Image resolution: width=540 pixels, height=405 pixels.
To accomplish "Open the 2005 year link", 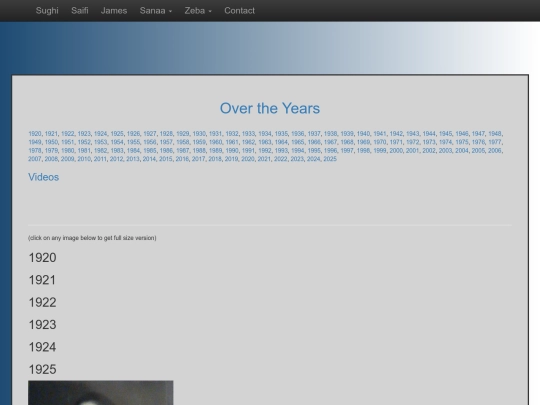I will click(x=478, y=150).
